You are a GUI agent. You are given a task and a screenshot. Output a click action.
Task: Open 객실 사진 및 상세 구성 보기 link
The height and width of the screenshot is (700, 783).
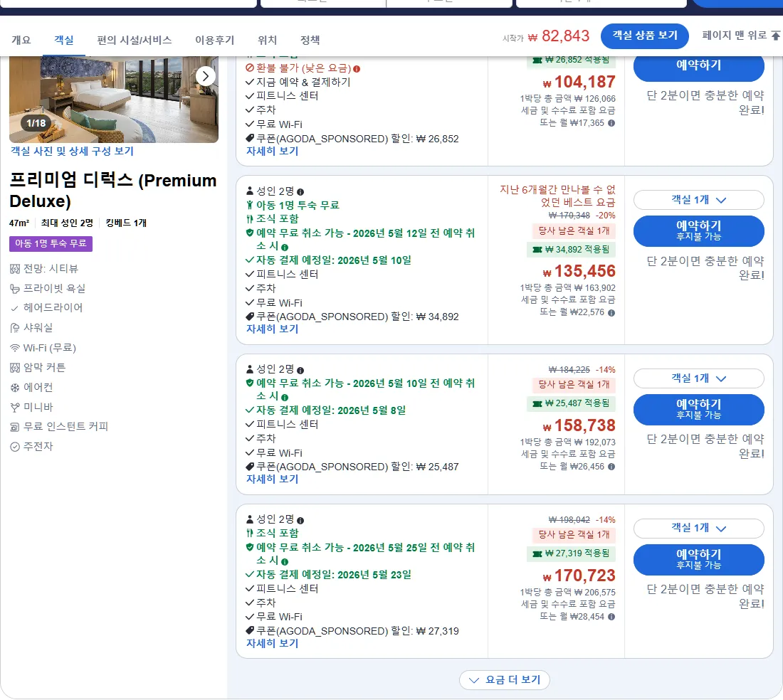coord(72,152)
